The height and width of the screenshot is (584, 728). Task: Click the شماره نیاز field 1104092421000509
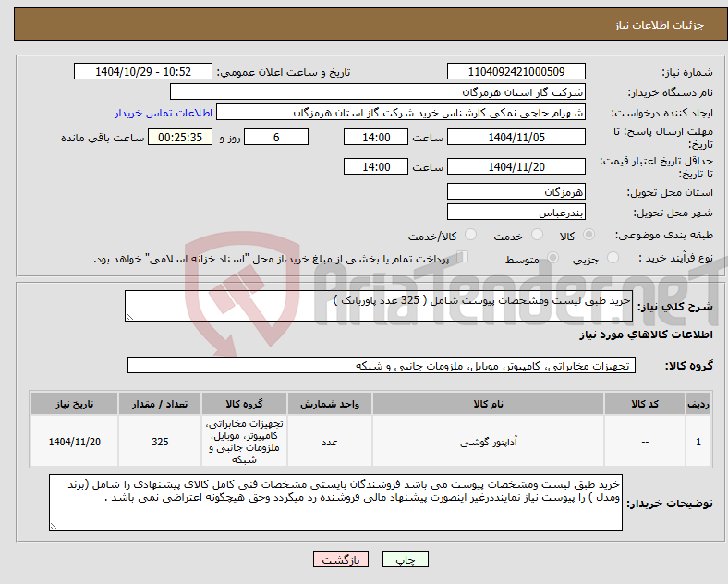(x=516, y=71)
